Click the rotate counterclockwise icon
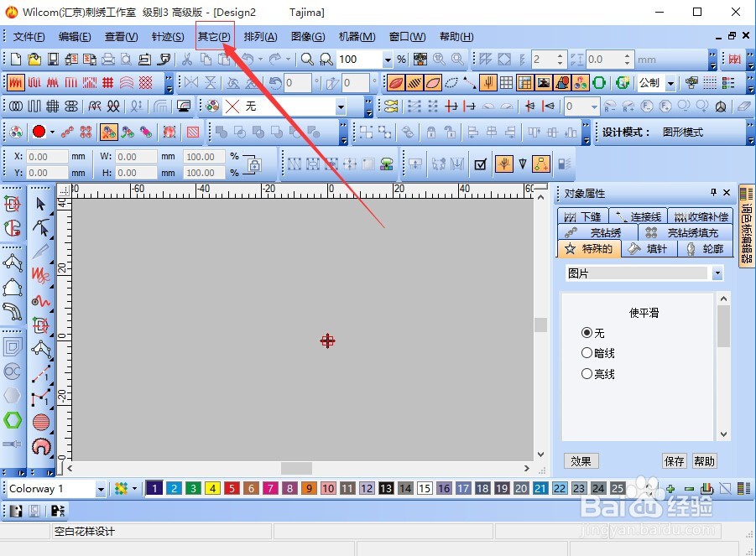This screenshot has height=556, width=756. (275, 83)
